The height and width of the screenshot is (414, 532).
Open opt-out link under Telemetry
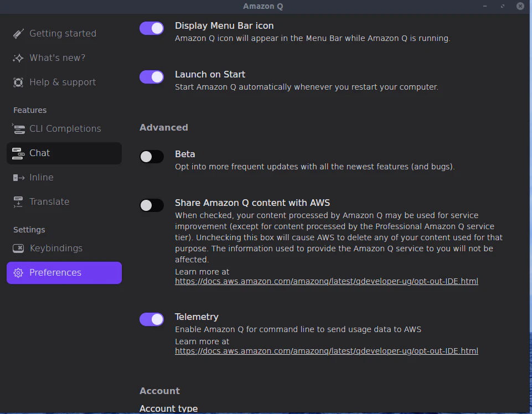(327, 351)
